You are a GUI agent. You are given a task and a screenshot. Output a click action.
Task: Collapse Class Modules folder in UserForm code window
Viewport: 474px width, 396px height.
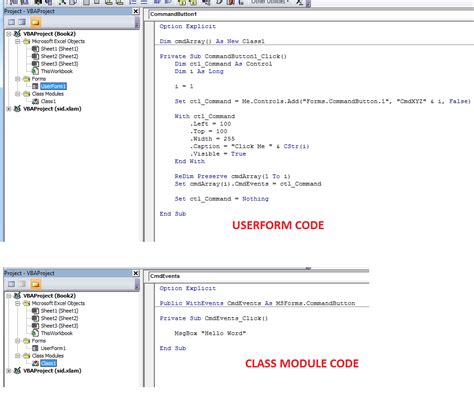click(x=17, y=94)
